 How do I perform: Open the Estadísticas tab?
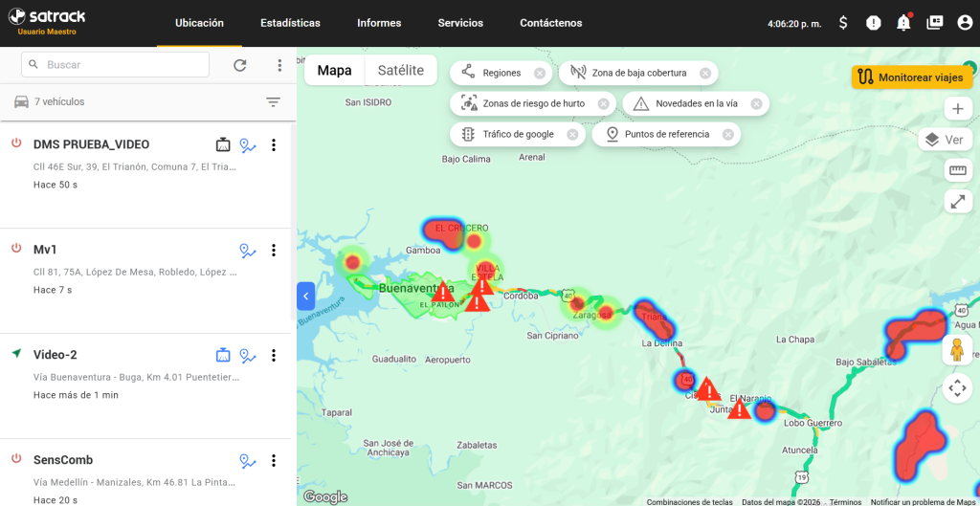coord(290,23)
